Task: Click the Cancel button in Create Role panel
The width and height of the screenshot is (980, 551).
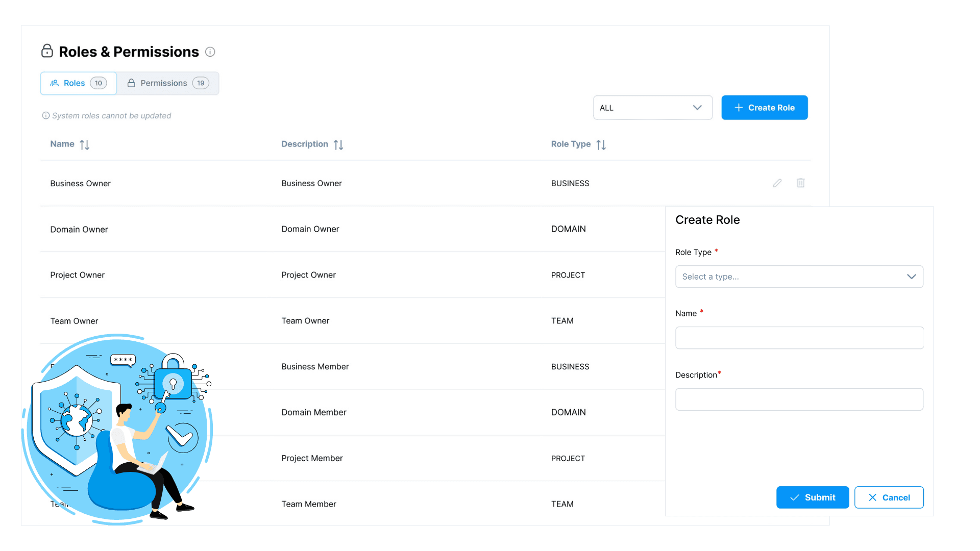Action: coord(889,496)
